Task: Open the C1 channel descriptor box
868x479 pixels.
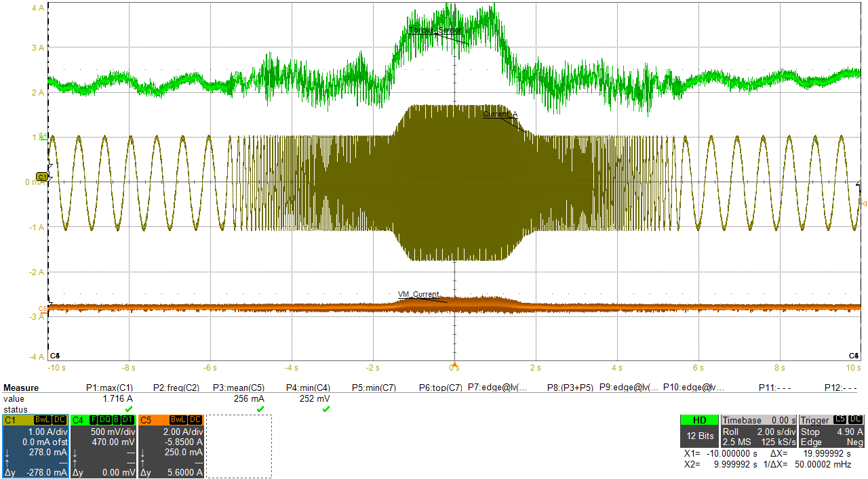Action: pyautogui.click(x=34, y=446)
